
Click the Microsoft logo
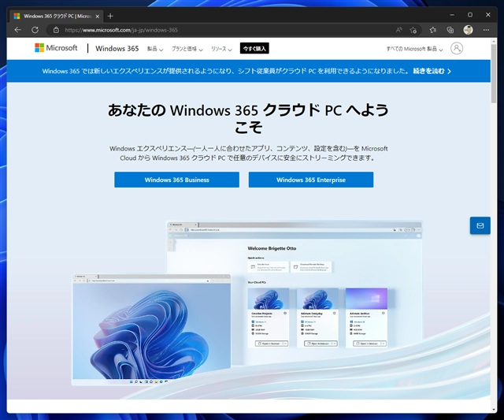pyautogui.click(x=56, y=48)
